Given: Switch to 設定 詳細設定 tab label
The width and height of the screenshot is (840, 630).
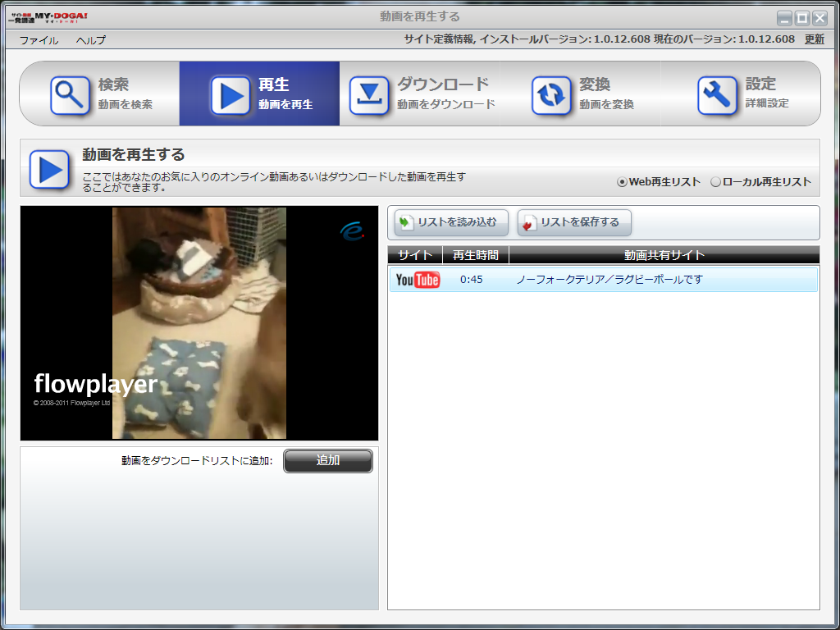Looking at the screenshot, I should pos(767,92).
